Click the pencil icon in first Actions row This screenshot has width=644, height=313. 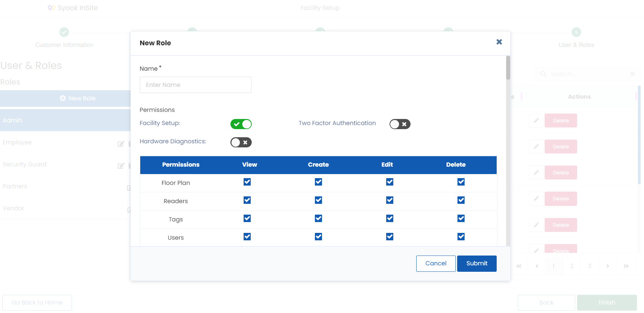[536, 121]
